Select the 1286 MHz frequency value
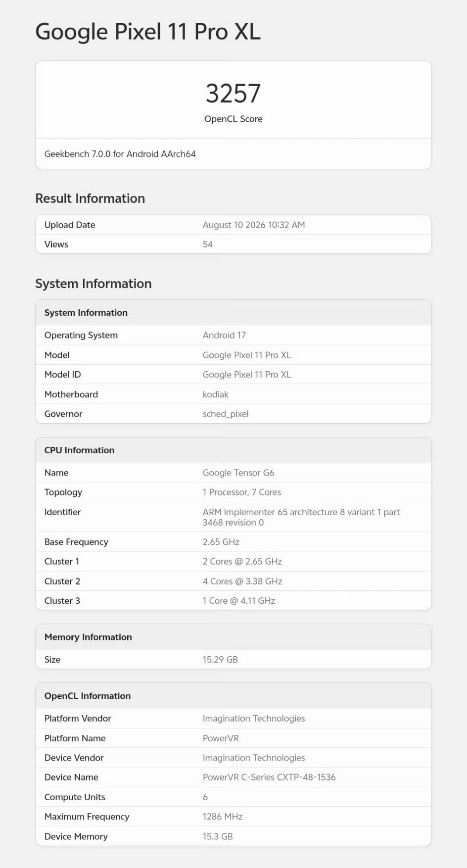The height and width of the screenshot is (868, 467). tap(223, 817)
